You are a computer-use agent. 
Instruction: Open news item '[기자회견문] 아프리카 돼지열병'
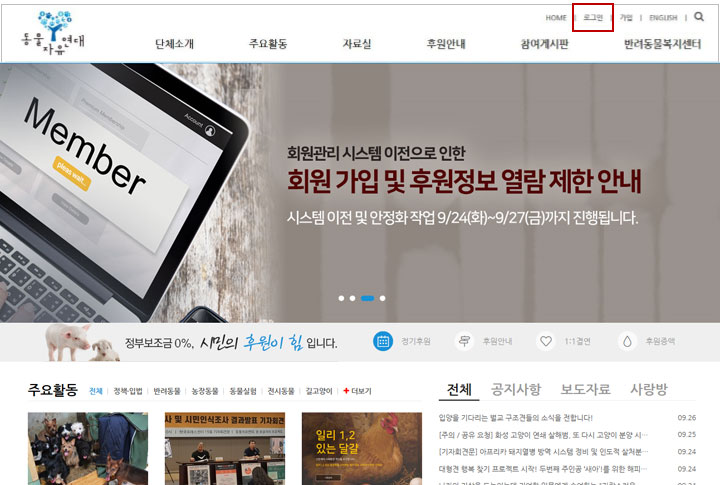543,452
